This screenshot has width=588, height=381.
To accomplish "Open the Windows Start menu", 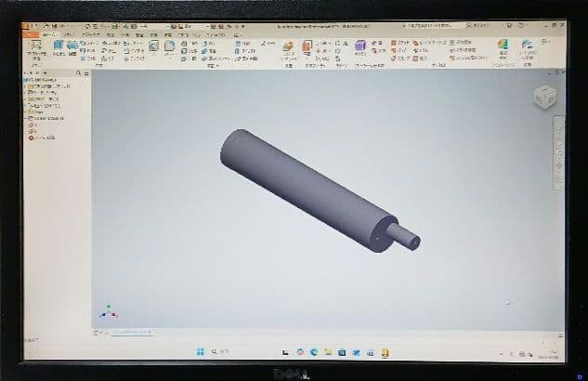I will [x=201, y=352].
